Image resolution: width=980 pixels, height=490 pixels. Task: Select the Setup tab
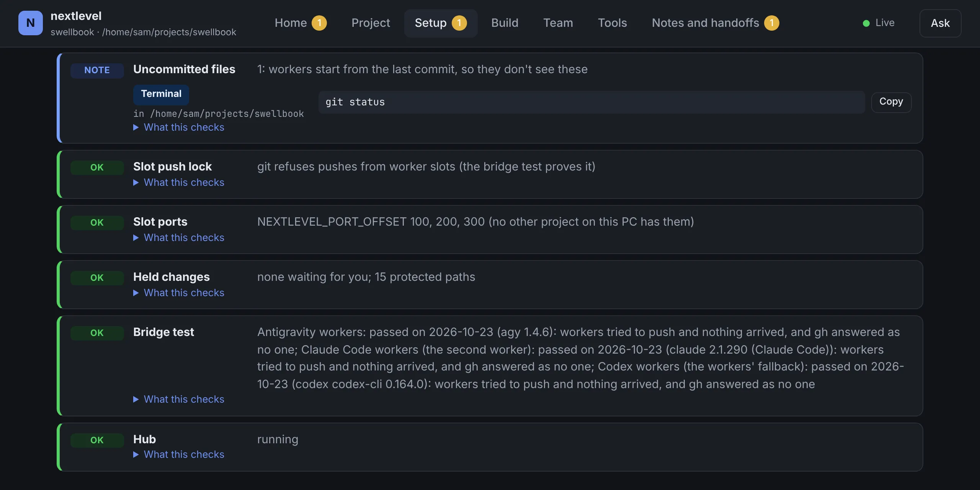tap(441, 23)
